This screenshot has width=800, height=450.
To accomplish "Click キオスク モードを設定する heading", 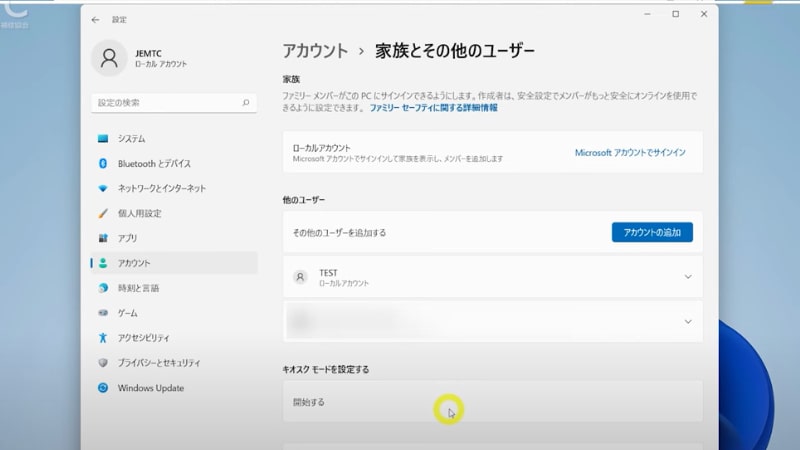I will pos(326,369).
